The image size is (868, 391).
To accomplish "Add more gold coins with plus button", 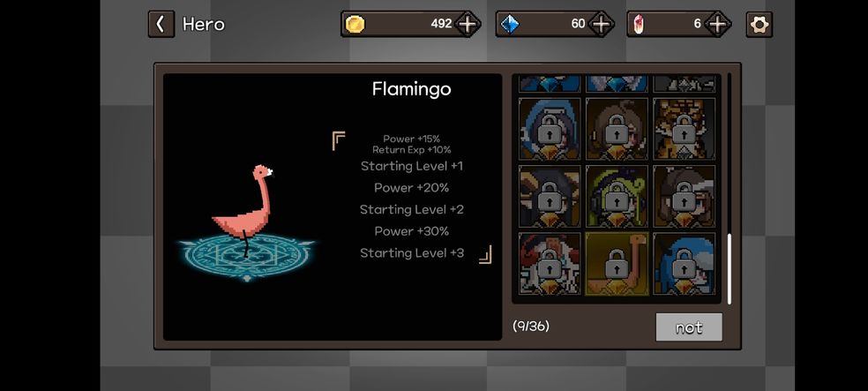I will [x=468, y=25].
